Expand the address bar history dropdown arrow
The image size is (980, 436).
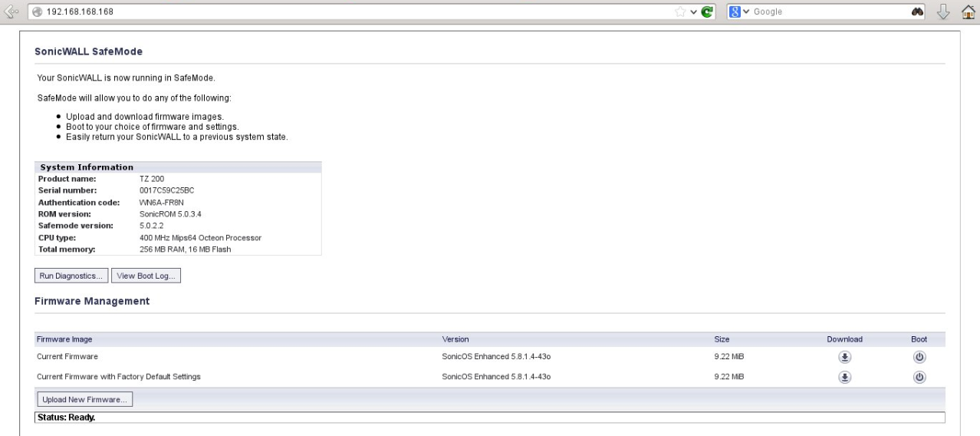[695, 12]
